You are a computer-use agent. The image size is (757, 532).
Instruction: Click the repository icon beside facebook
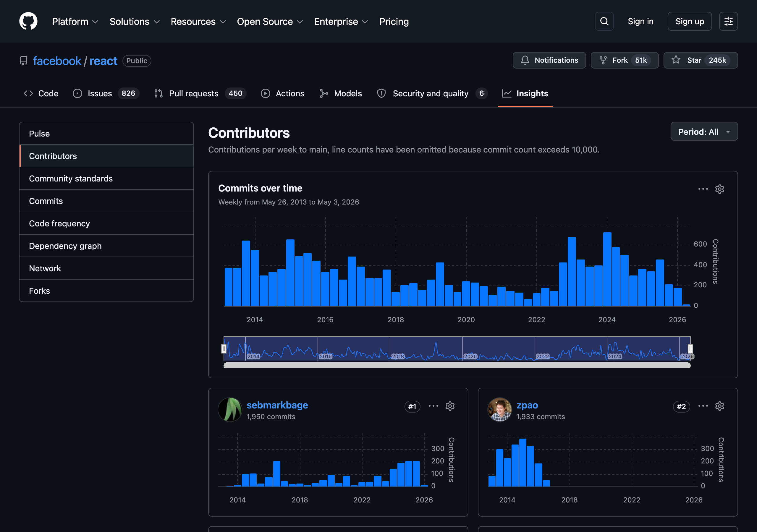pos(24,61)
